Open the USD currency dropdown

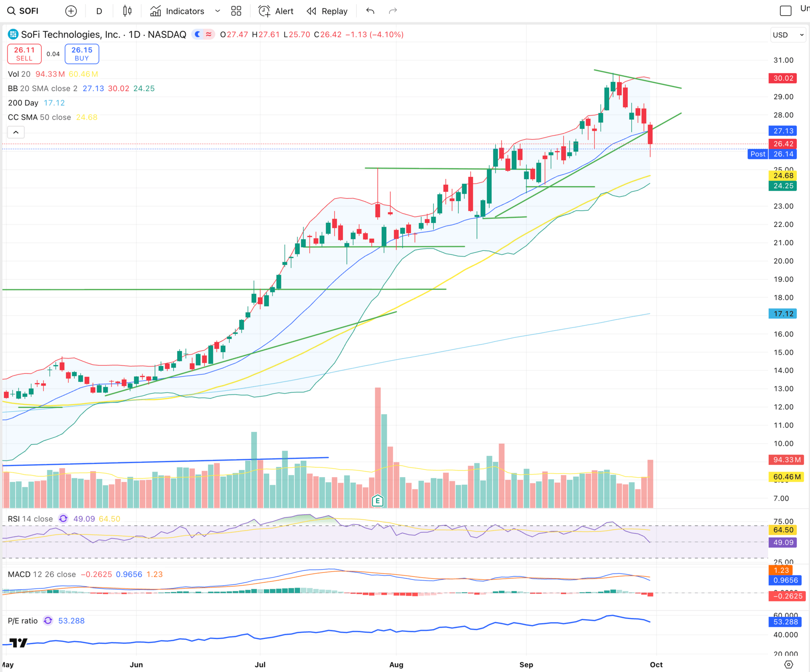pyautogui.click(x=787, y=35)
